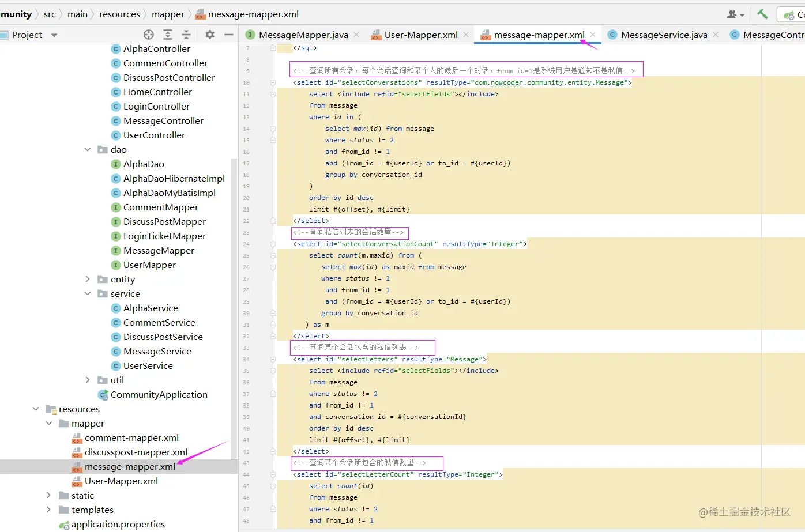The height and width of the screenshot is (532, 805).
Task: Expand all in Project panel toolbar
Action: tap(168, 35)
